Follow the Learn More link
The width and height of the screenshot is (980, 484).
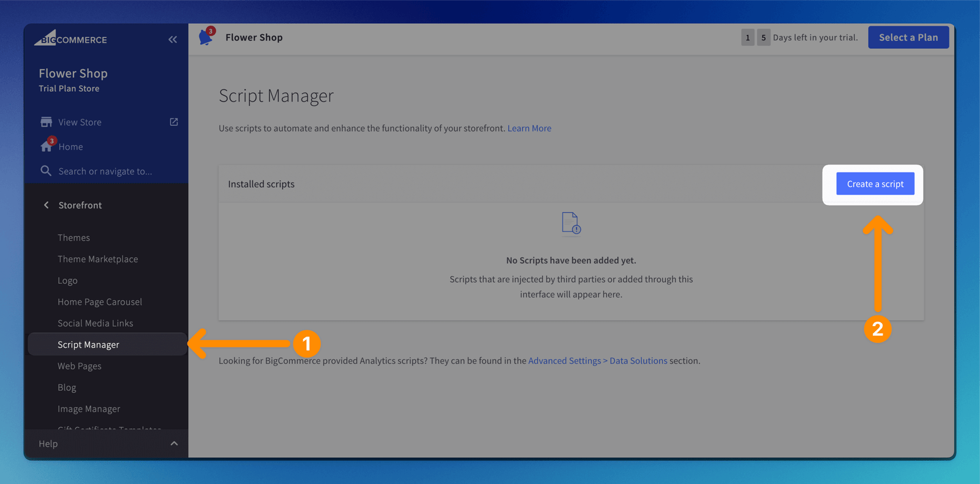click(x=529, y=128)
